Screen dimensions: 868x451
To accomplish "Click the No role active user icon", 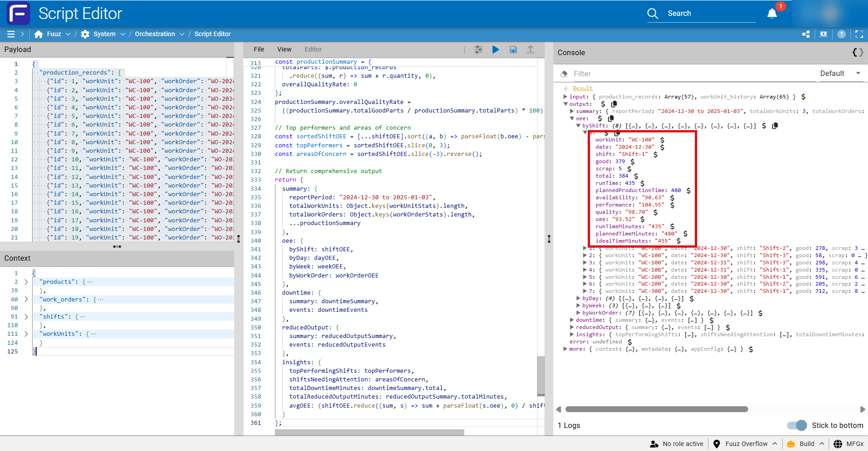I will (654, 444).
